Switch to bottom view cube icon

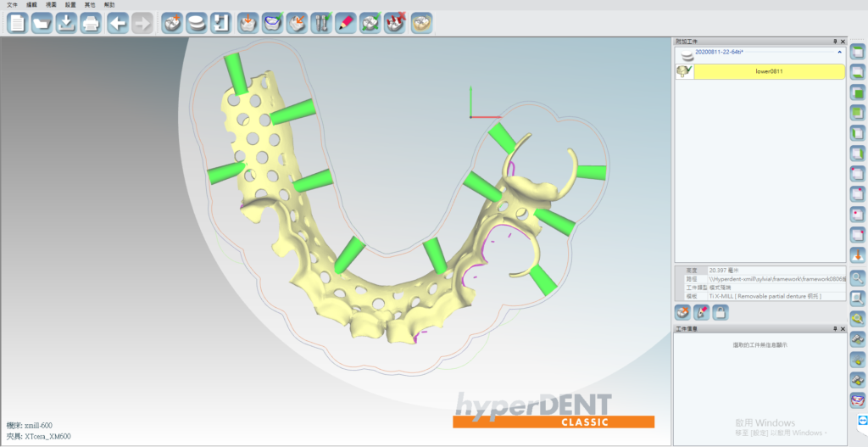point(858,73)
